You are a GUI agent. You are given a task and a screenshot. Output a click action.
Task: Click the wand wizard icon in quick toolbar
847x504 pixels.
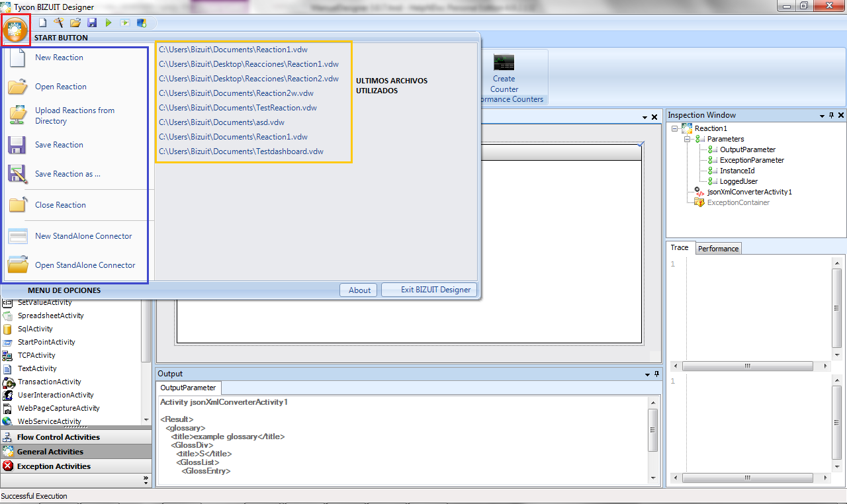click(59, 23)
